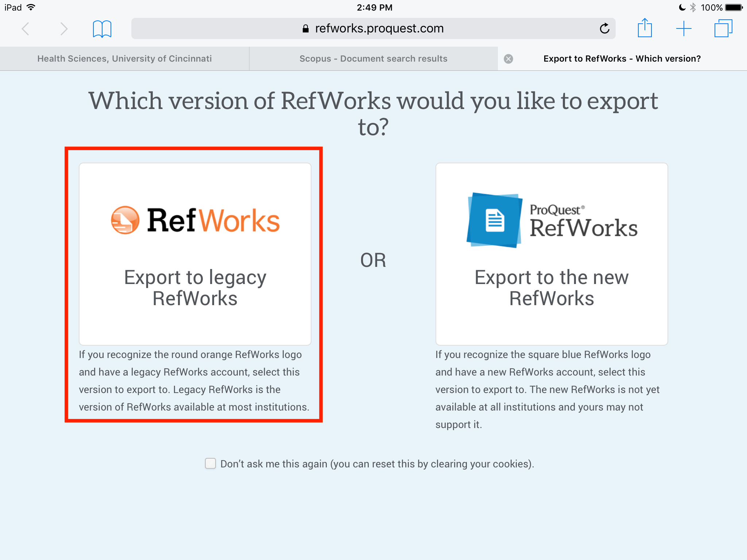Click the new RefWorks description paragraph
The width and height of the screenshot is (747, 560).
coord(547,389)
